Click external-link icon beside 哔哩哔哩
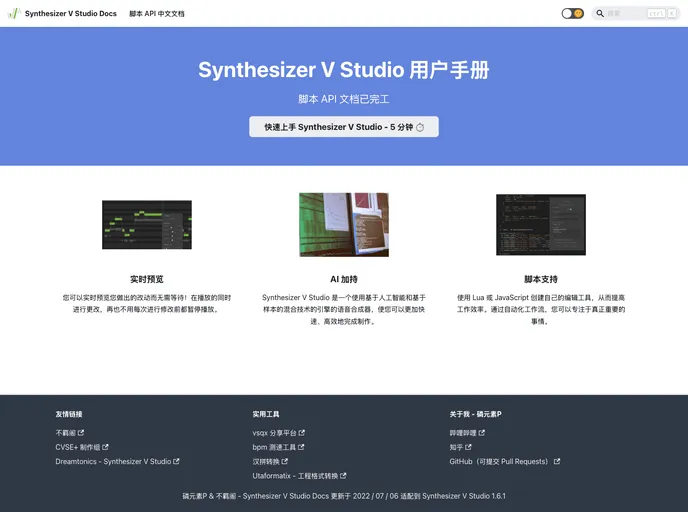Image resolution: width=688 pixels, height=512 pixels. pos(482,433)
